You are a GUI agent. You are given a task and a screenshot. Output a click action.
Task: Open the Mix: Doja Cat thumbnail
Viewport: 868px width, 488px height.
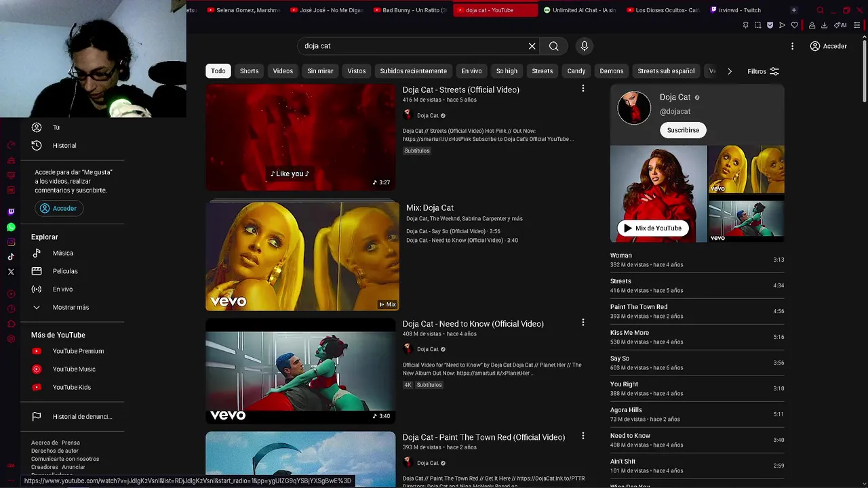click(302, 256)
